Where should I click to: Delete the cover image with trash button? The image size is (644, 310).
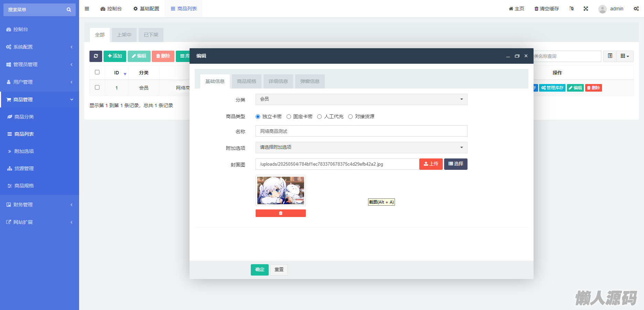coord(281,213)
